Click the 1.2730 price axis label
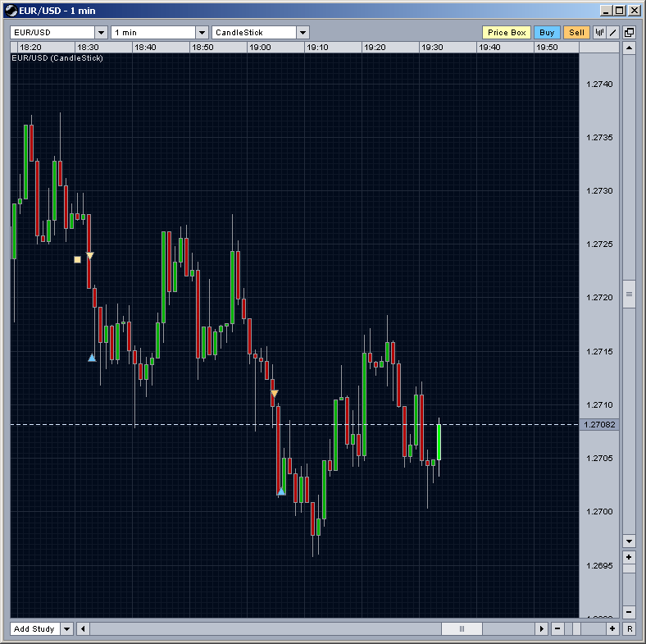This screenshot has width=646, height=644. (x=599, y=191)
